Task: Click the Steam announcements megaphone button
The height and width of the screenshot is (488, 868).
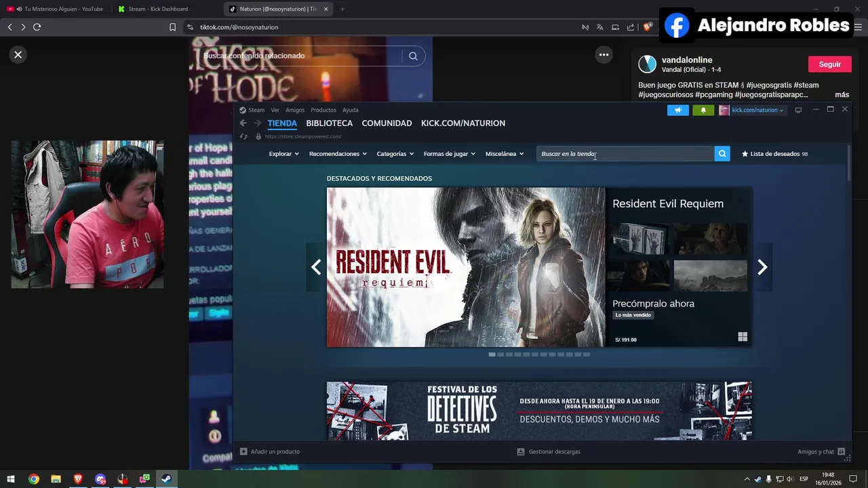Action: coord(677,110)
